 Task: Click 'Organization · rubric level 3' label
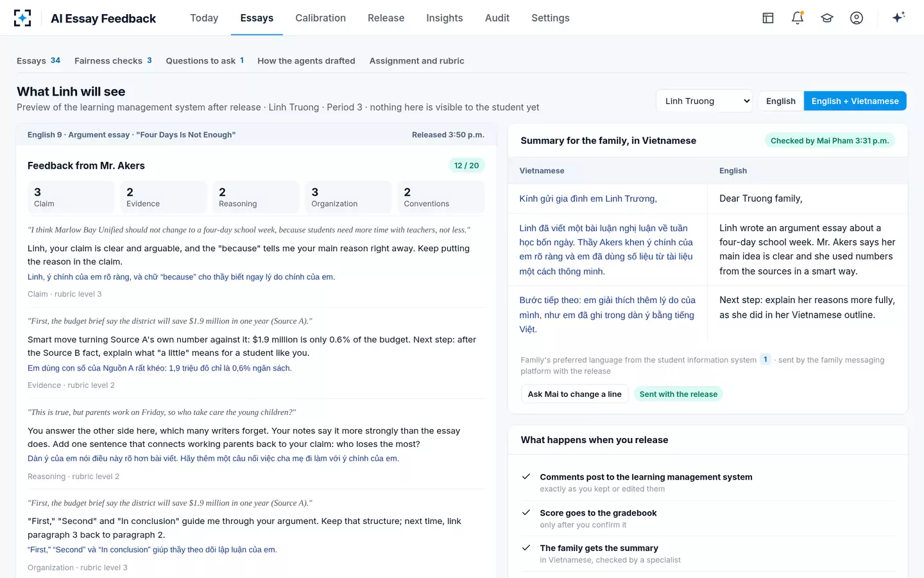pos(78,568)
